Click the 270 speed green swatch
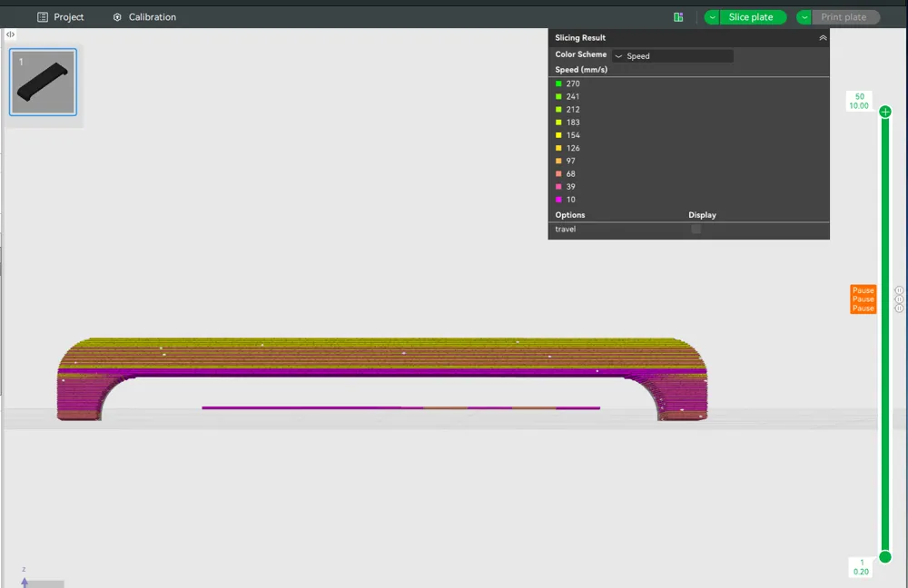The height and width of the screenshot is (588, 908). [x=558, y=83]
